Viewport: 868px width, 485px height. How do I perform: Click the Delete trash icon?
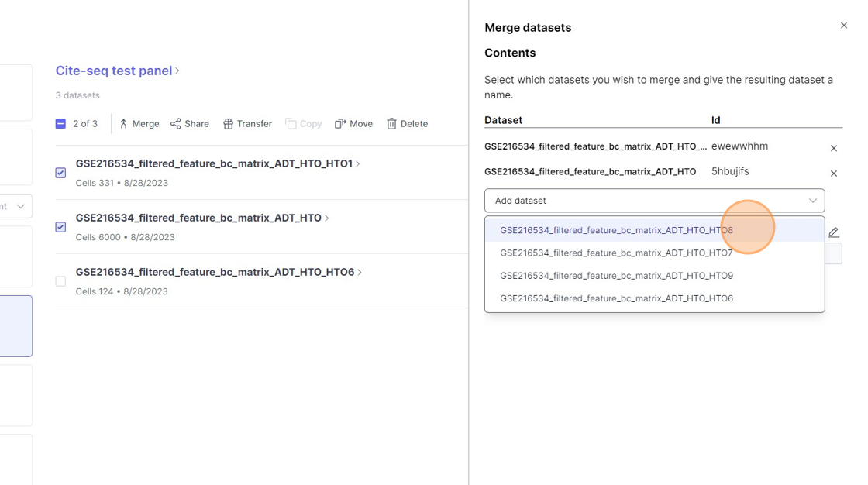pyautogui.click(x=391, y=124)
